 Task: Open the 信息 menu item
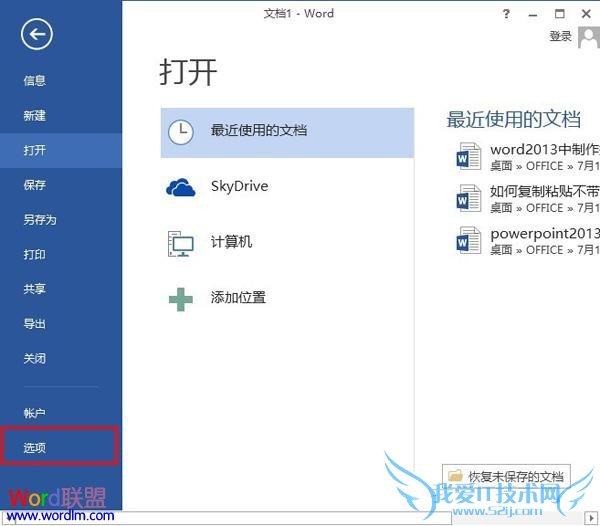pyautogui.click(x=34, y=80)
